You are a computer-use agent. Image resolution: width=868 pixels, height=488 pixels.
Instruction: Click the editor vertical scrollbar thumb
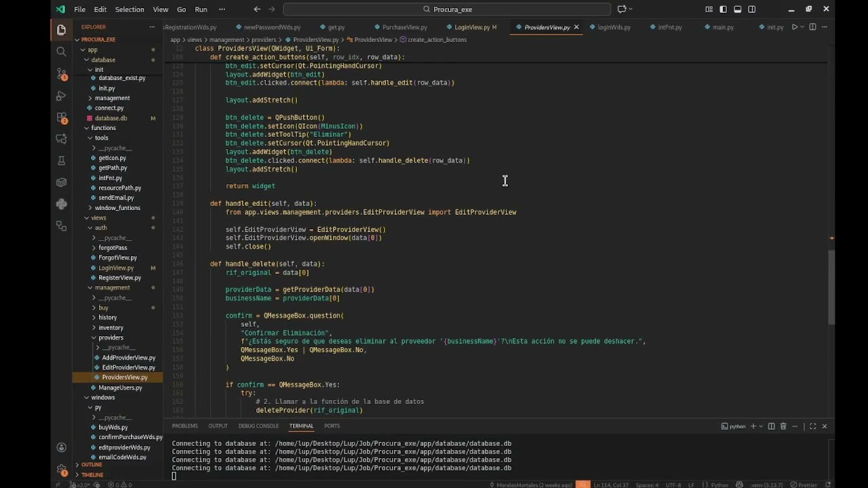point(831,287)
